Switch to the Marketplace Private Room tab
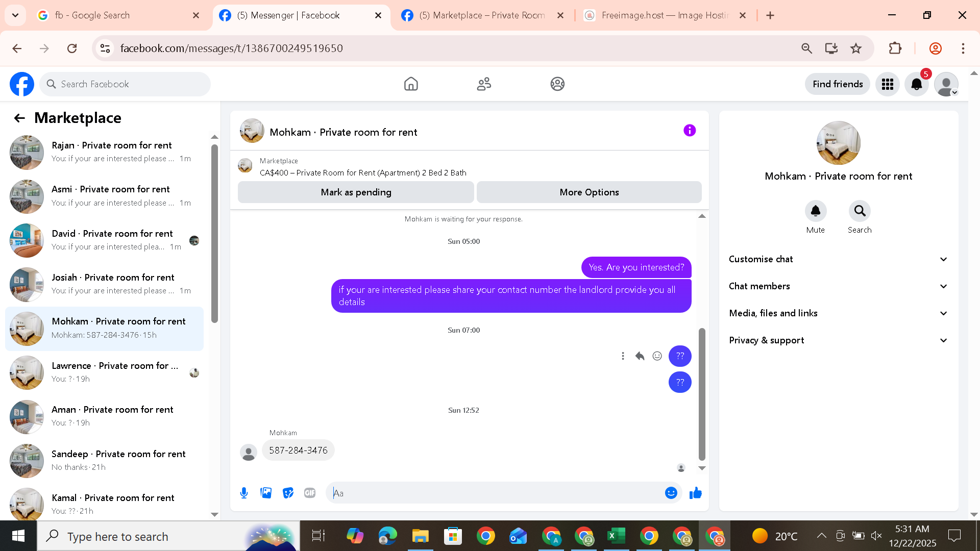The width and height of the screenshot is (980, 551). tap(481, 15)
